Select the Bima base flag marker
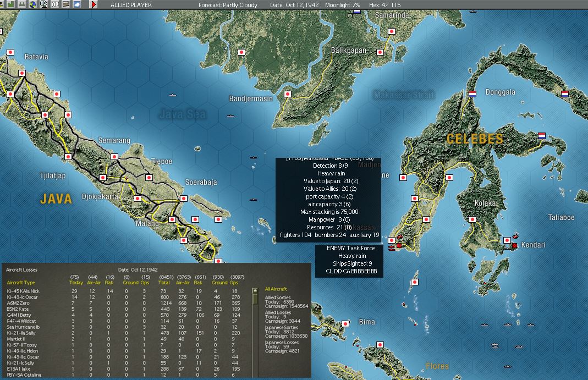588x380 pixels. pos(345,324)
